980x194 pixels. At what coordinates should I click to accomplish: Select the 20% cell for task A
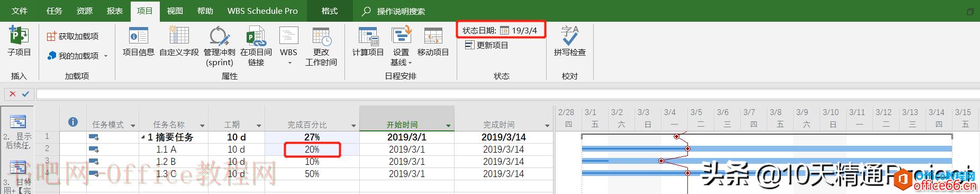pos(312,149)
